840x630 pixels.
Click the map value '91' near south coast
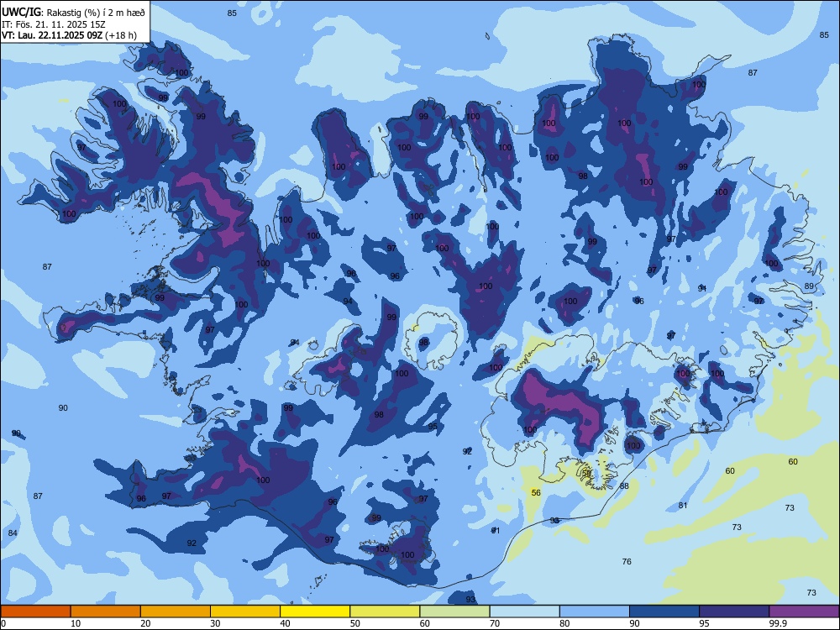(x=496, y=530)
